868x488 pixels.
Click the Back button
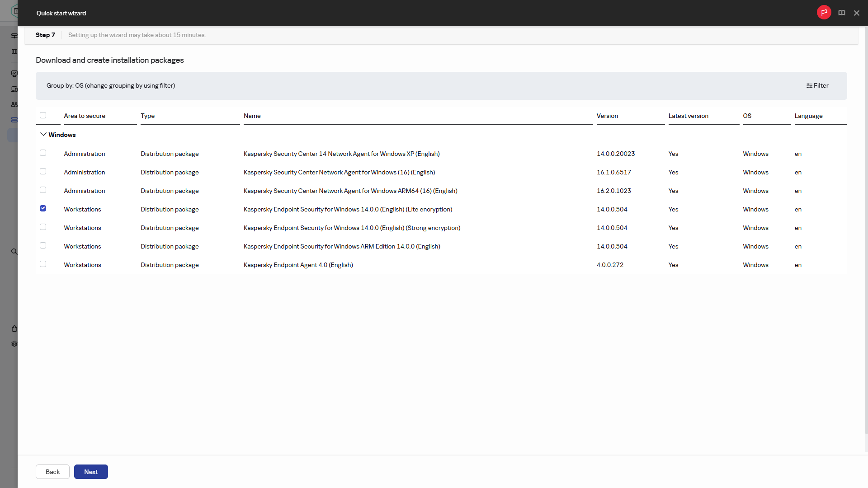tap(52, 472)
